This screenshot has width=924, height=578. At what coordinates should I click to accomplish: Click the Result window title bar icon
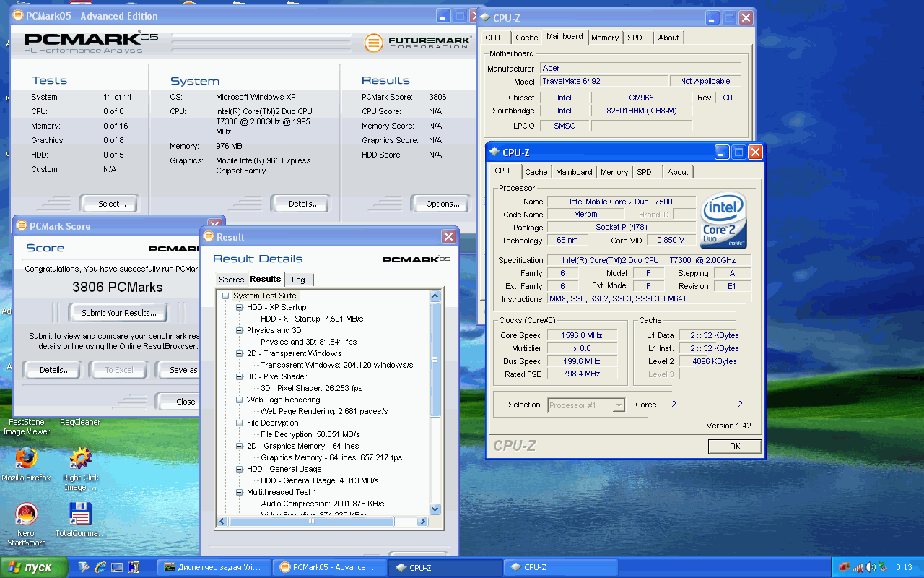coord(209,237)
